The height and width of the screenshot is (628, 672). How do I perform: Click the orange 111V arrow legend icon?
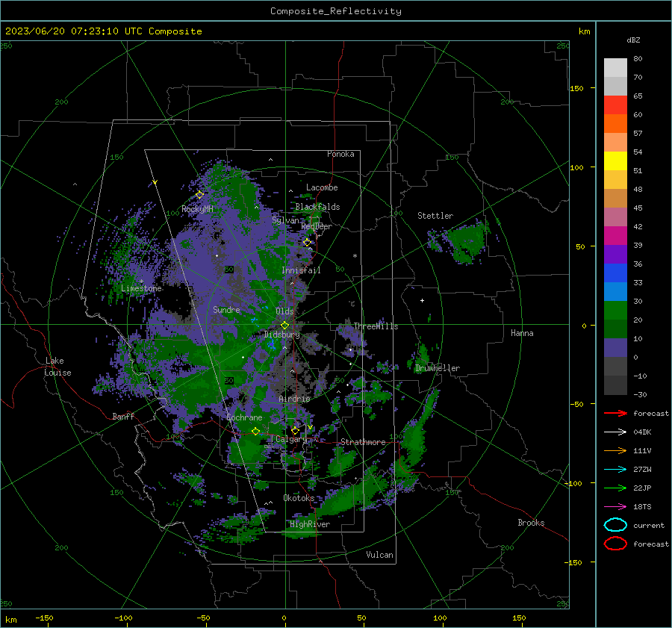click(615, 450)
